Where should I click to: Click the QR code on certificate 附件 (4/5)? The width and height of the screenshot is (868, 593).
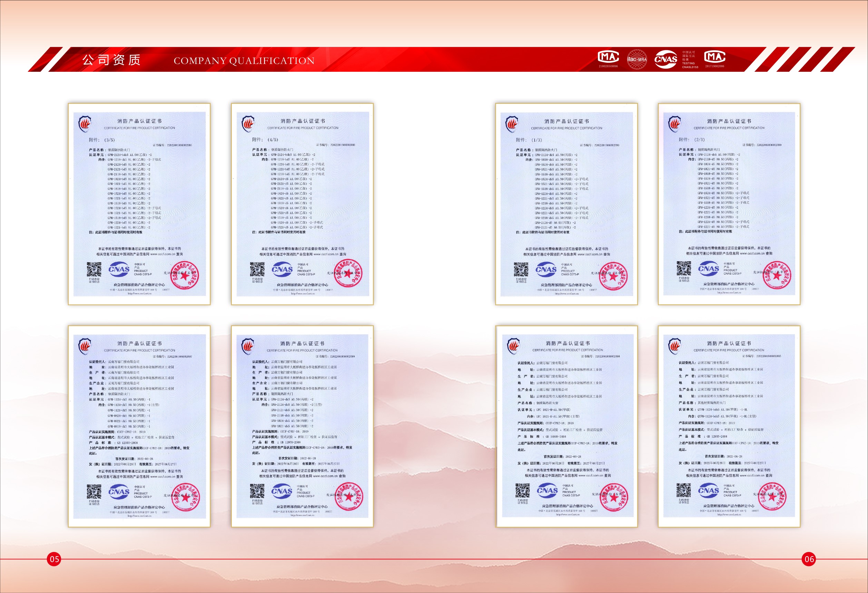click(257, 269)
